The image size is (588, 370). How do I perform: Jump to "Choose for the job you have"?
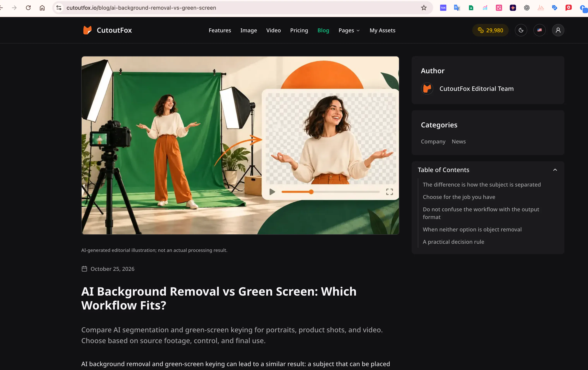point(459,197)
